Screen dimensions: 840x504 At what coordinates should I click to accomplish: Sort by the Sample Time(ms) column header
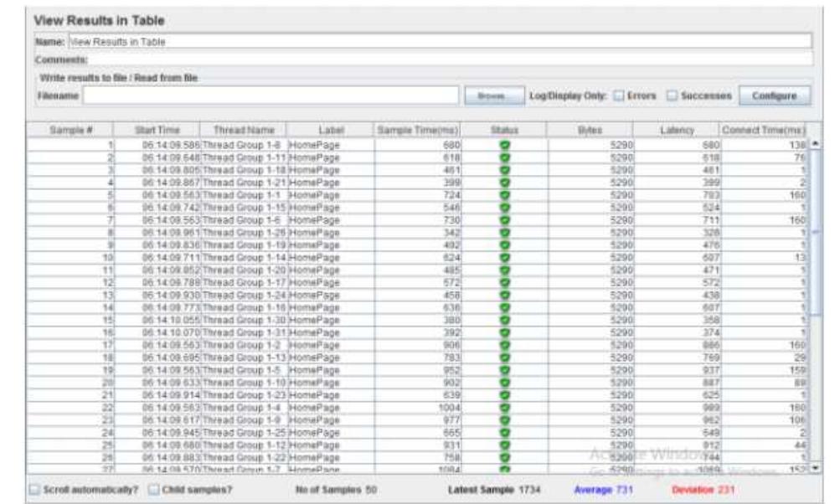(415, 130)
